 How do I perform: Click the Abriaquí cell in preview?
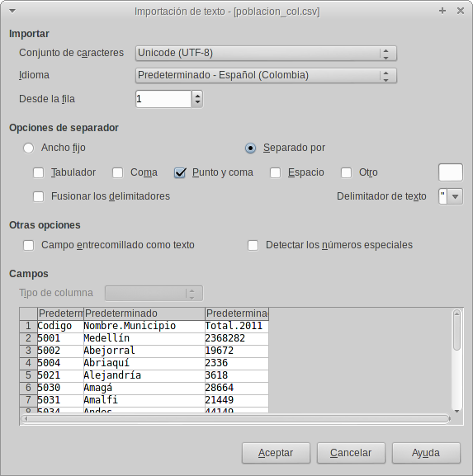(144, 363)
